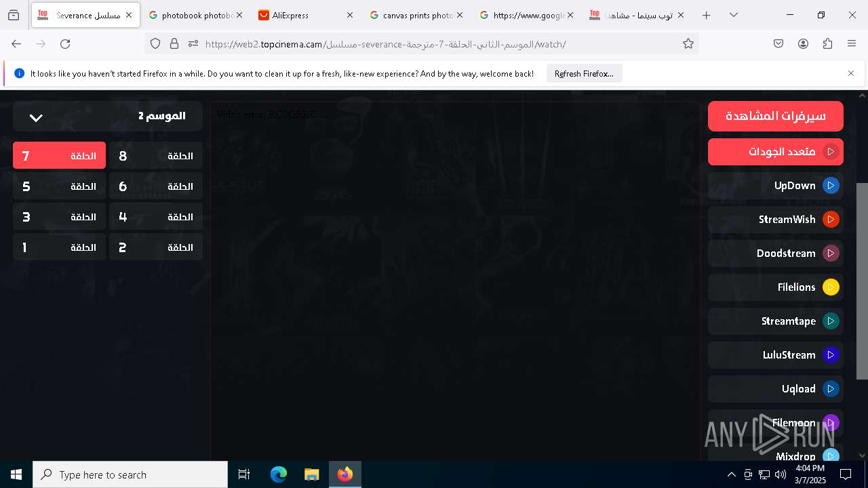Click the Doodstream play icon
868x488 pixels.
click(831, 253)
